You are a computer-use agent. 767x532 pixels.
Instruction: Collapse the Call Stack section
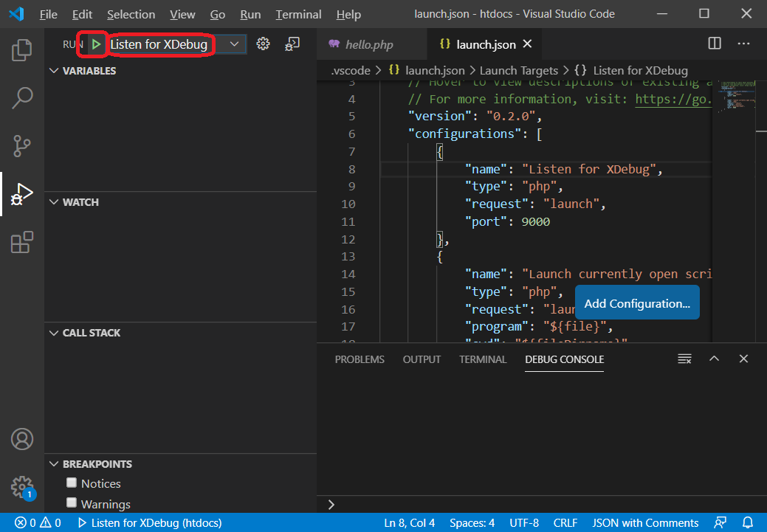click(53, 333)
